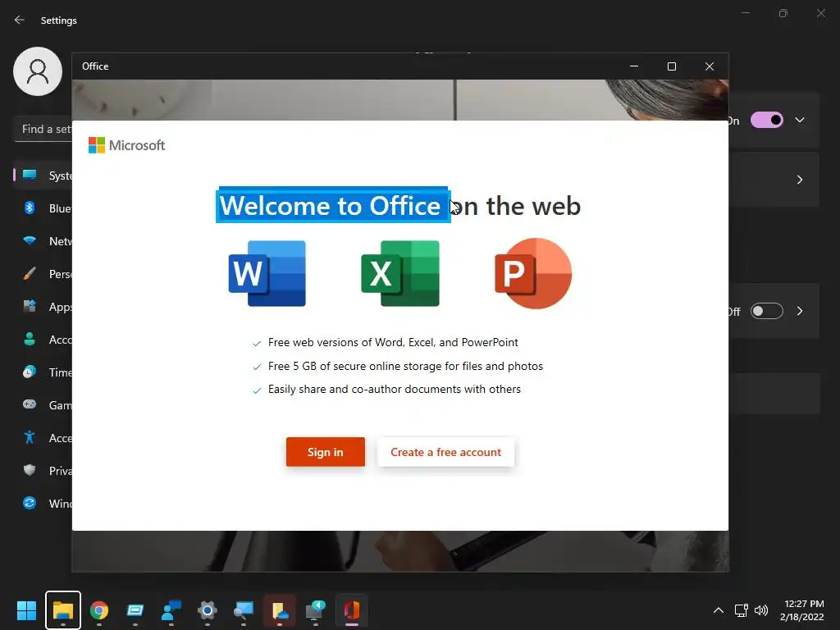Click the Microsoft logo in Office window
Screen dimensions: 840x630
126,145
